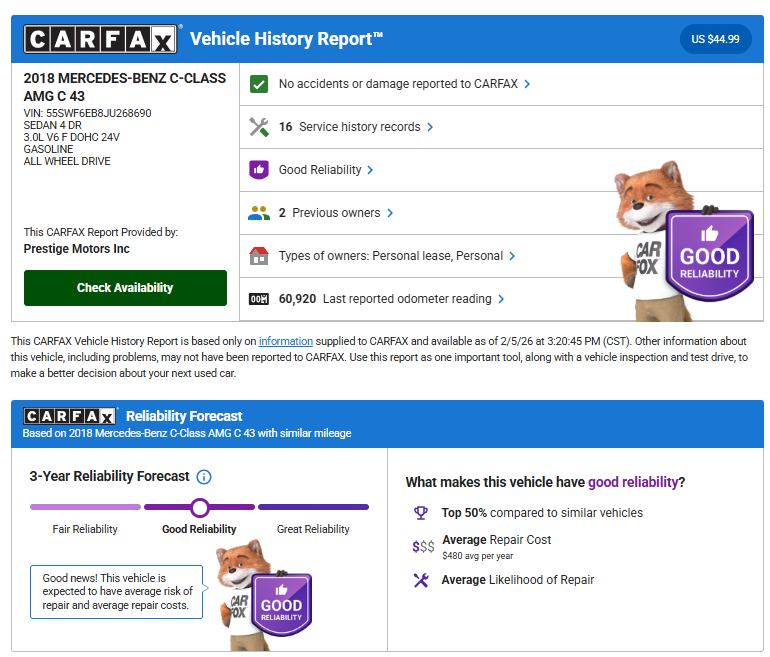
Task: Click the reliability slider circle marker
Action: pos(200,507)
